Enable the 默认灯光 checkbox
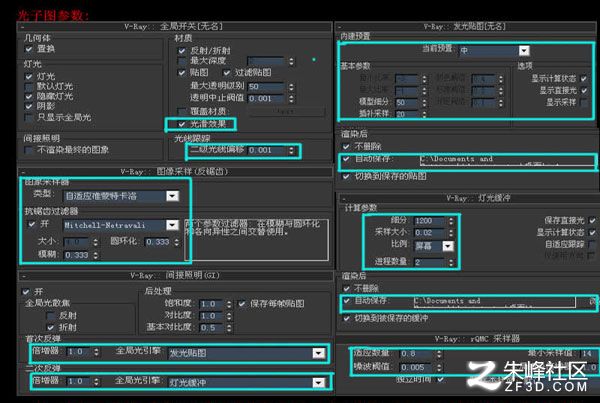Viewport: 600px width, 403px height. tap(29, 87)
